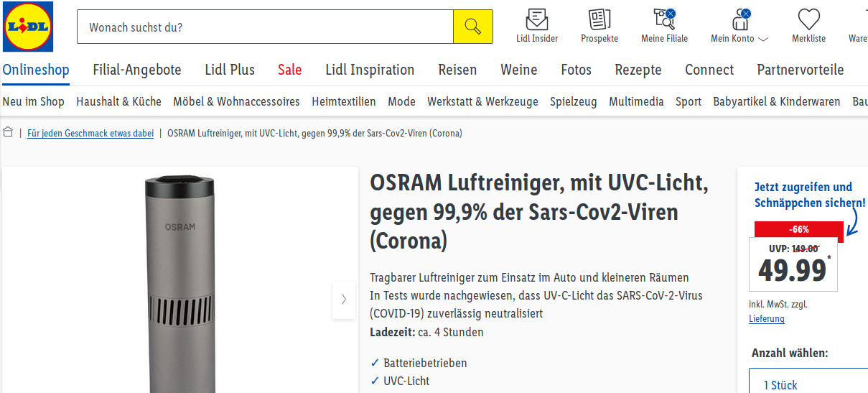Select Multimedia category
The width and height of the screenshot is (868, 393).
(636, 101)
